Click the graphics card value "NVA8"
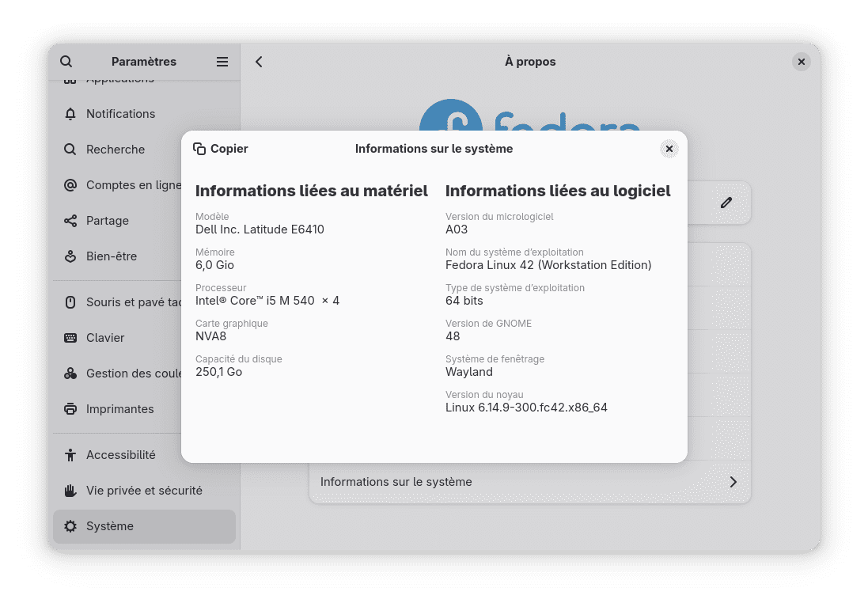 tap(211, 336)
